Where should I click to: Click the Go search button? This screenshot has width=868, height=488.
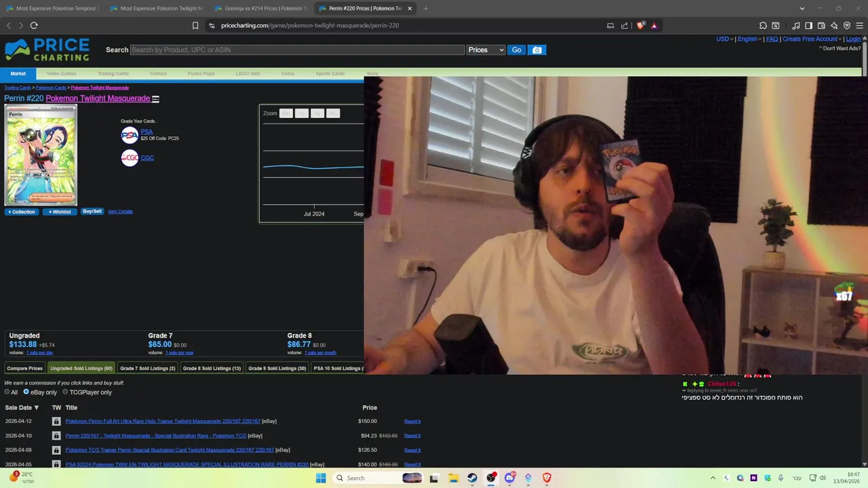click(x=517, y=49)
